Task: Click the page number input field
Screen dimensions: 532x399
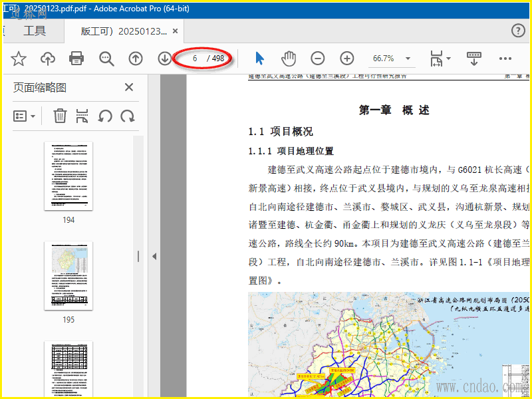Action: 194,59
